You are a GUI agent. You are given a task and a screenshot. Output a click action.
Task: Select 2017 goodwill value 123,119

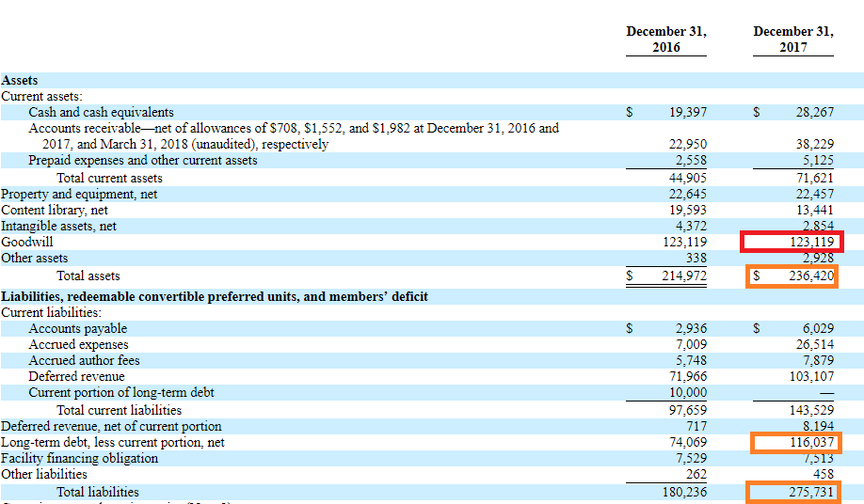pos(811,242)
